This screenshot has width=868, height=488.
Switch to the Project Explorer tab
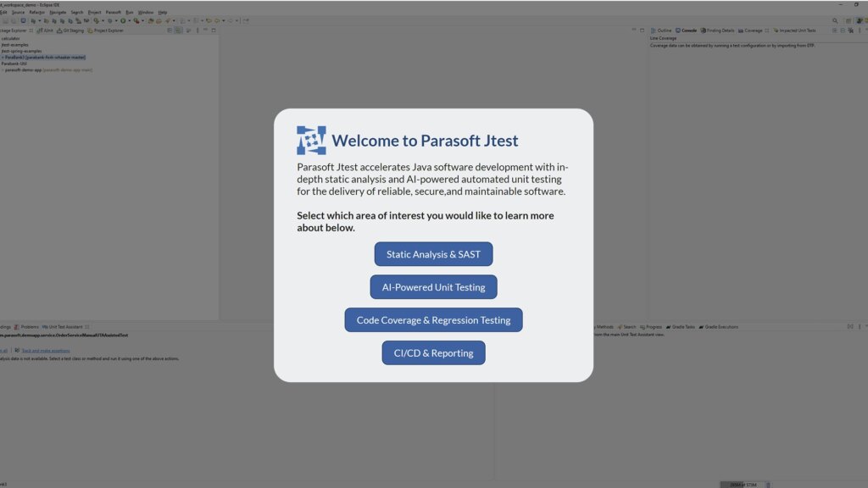(105, 30)
